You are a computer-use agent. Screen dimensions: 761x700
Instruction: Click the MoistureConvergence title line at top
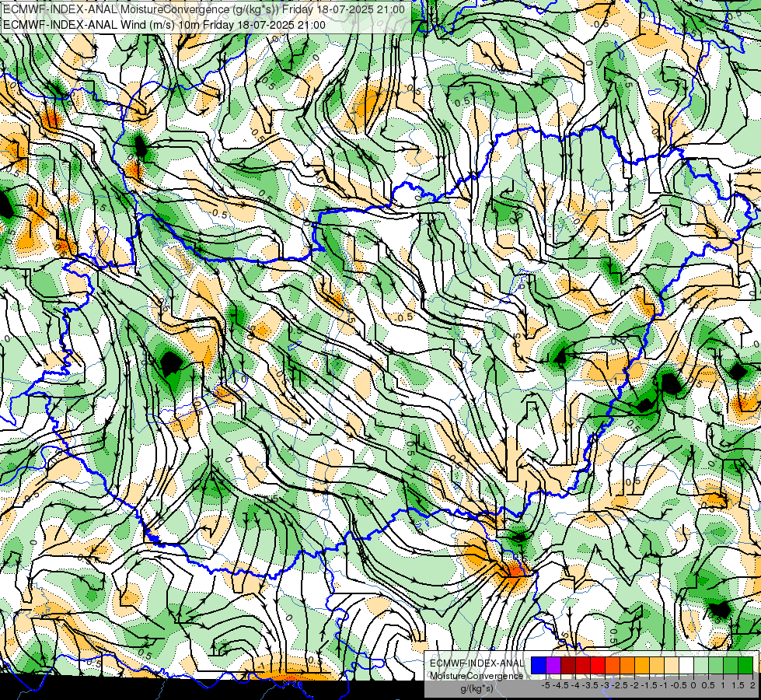pyautogui.click(x=204, y=9)
